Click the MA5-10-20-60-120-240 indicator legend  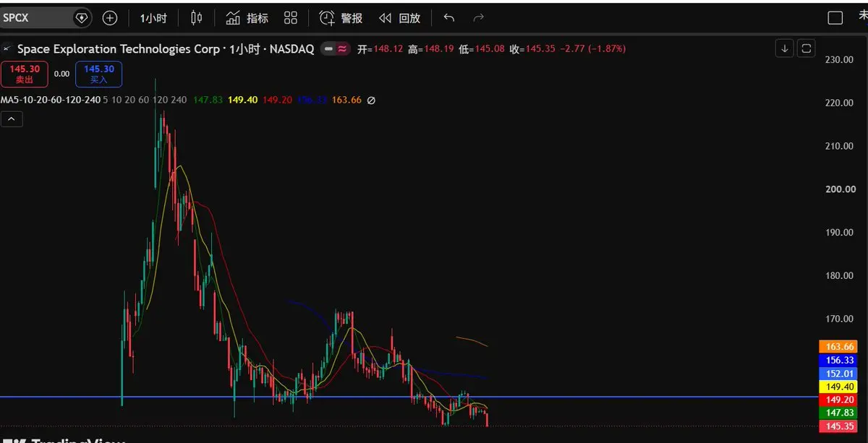pyautogui.click(x=51, y=100)
